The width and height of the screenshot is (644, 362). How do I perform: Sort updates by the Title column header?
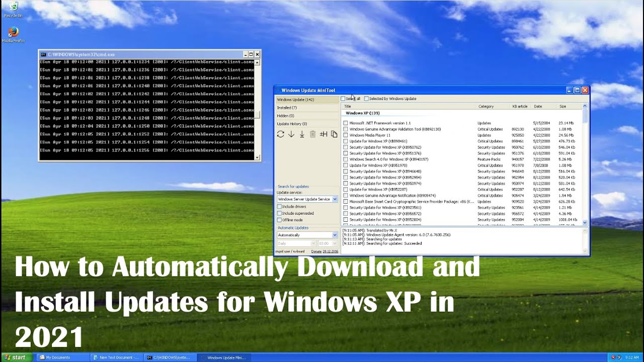(409, 107)
